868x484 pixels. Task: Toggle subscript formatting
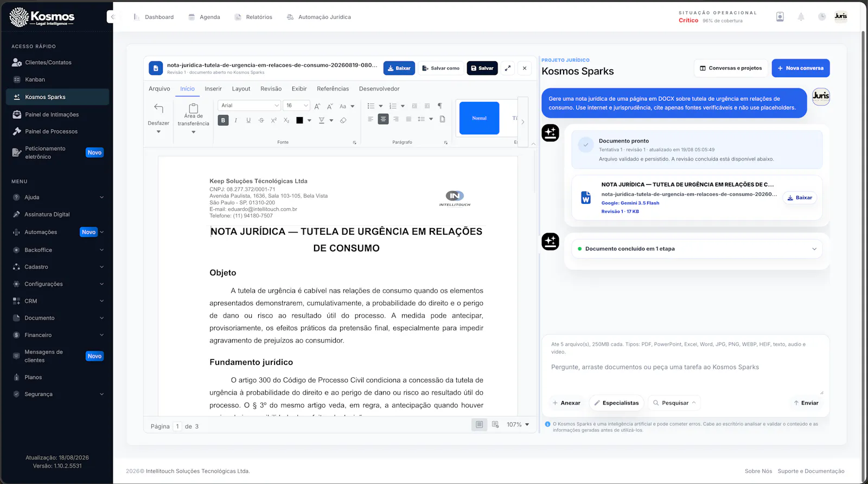286,120
